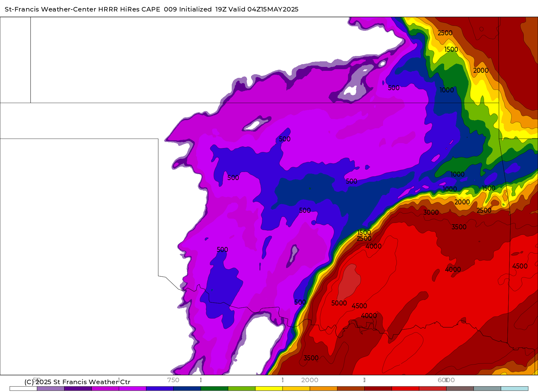Select the light lavender color bar swatch
The image size is (538, 392).
tap(51, 389)
